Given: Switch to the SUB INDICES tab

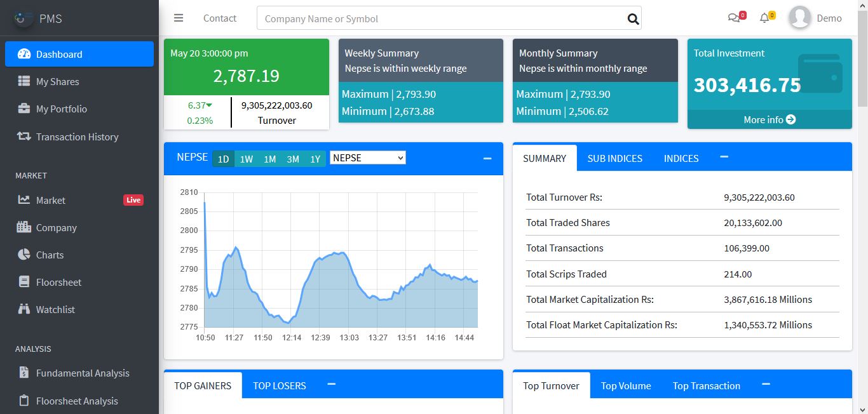Looking at the screenshot, I should coord(614,159).
